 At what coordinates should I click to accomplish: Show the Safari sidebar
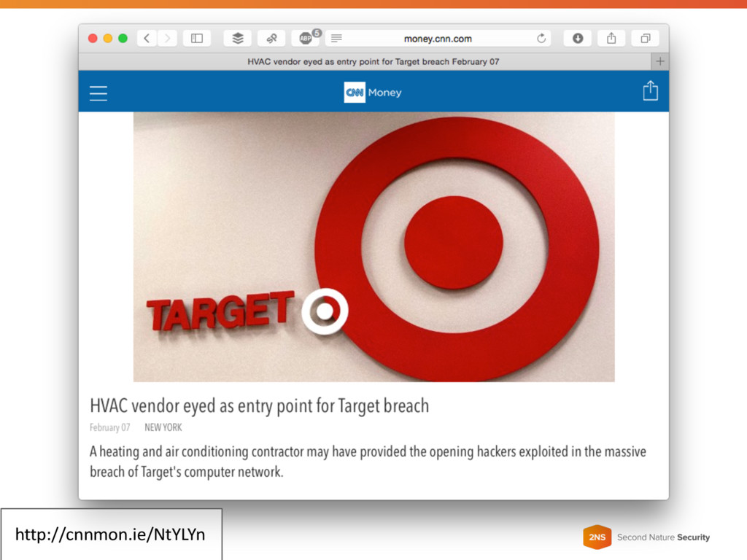tap(197, 39)
